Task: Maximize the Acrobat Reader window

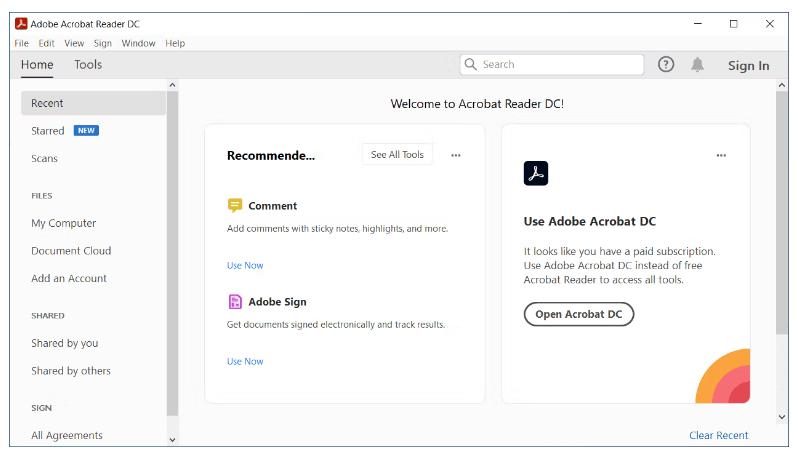Action: click(734, 23)
